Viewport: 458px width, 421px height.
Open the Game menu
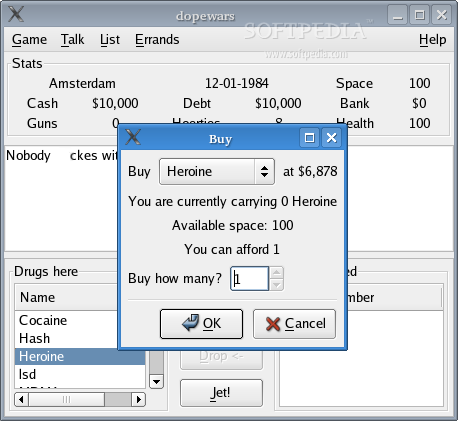coord(29,40)
